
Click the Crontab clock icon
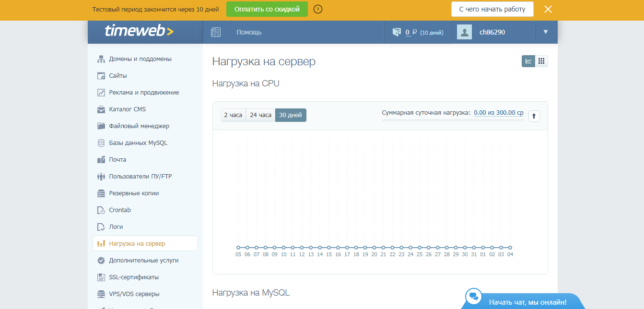click(x=101, y=210)
